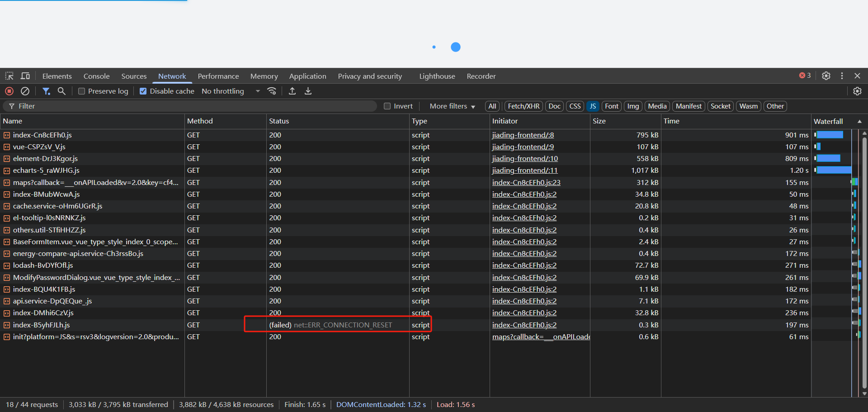The image size is (868, 412).
Task: Toggle the device emulation toolbar
Action: (25, 76)
